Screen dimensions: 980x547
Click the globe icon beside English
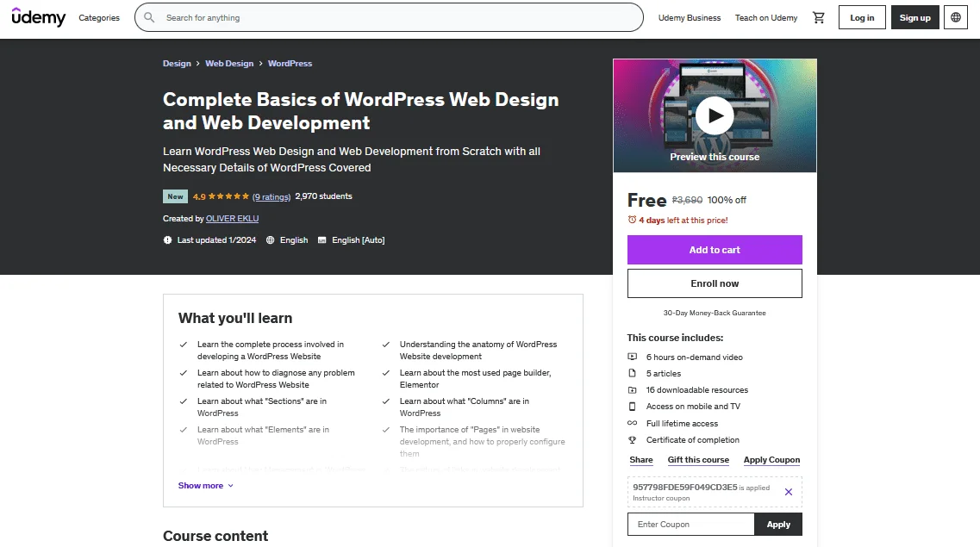click(270, 239)
